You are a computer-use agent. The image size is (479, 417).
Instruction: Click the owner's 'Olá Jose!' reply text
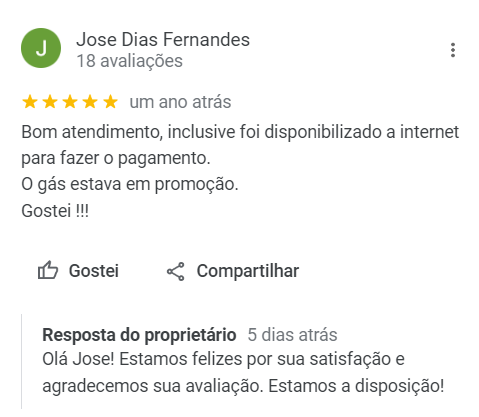243,373
